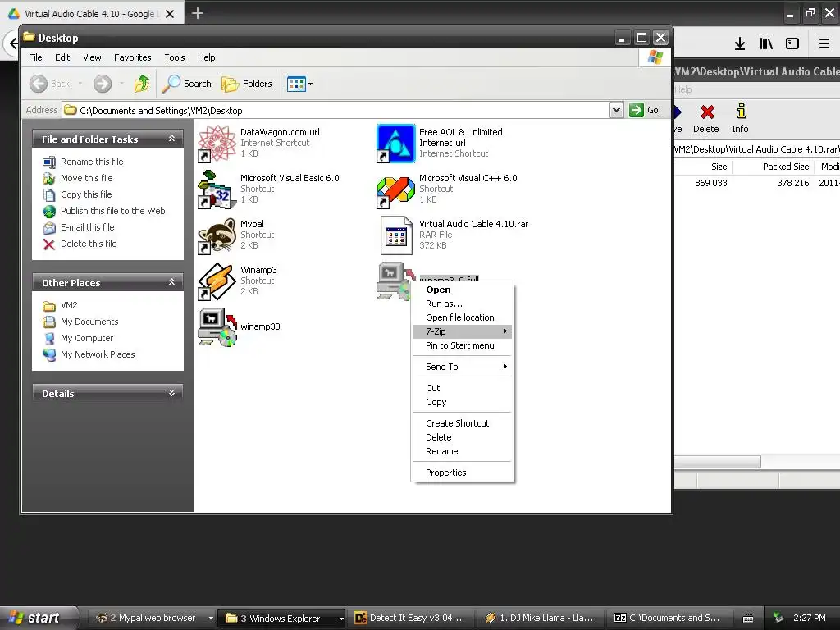Click the Go button next to address
Viewport: 840px width, 630px height.
point(644,111)
